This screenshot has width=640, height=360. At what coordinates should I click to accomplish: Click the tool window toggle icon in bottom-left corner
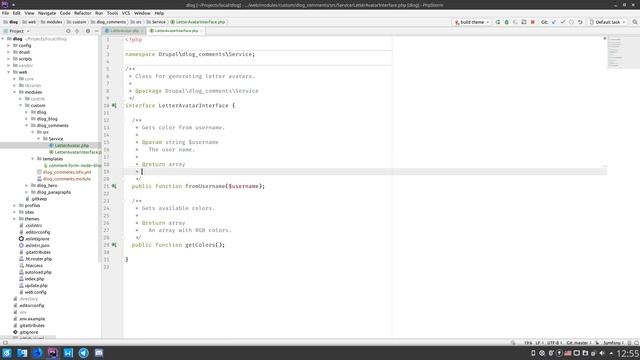tap(5, 343)
